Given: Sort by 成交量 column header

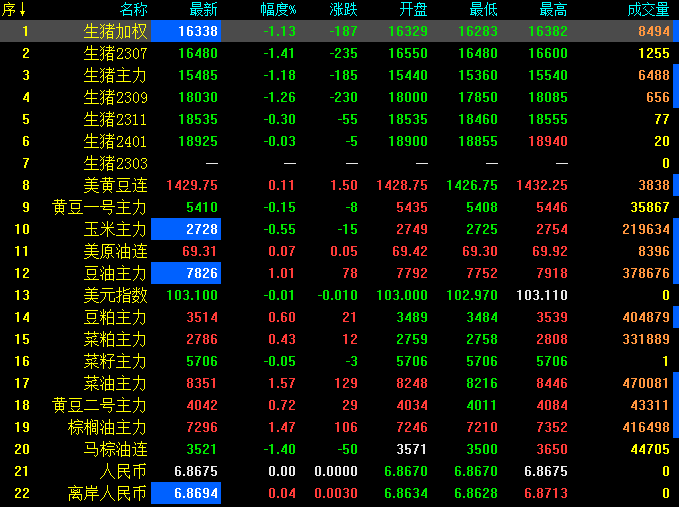Looking at the screenshot, I should [x=648, y=10].
